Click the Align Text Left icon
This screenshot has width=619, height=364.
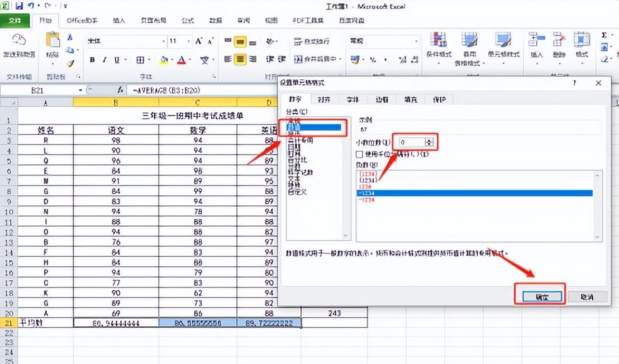(x=228, y=59)
